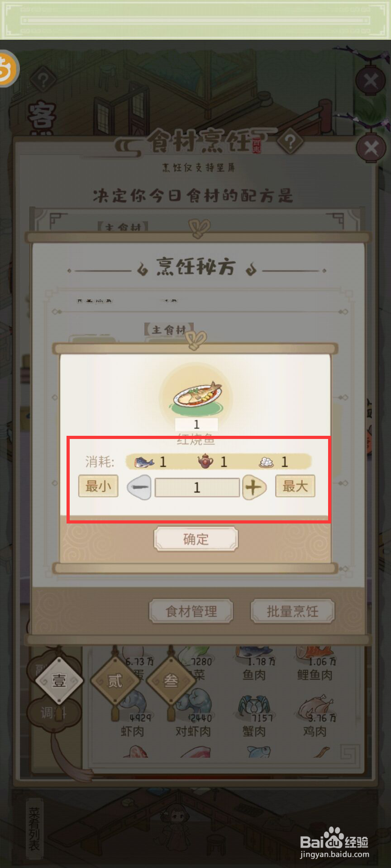
Task: Switch to tab 叁
Action: point(171,680)
